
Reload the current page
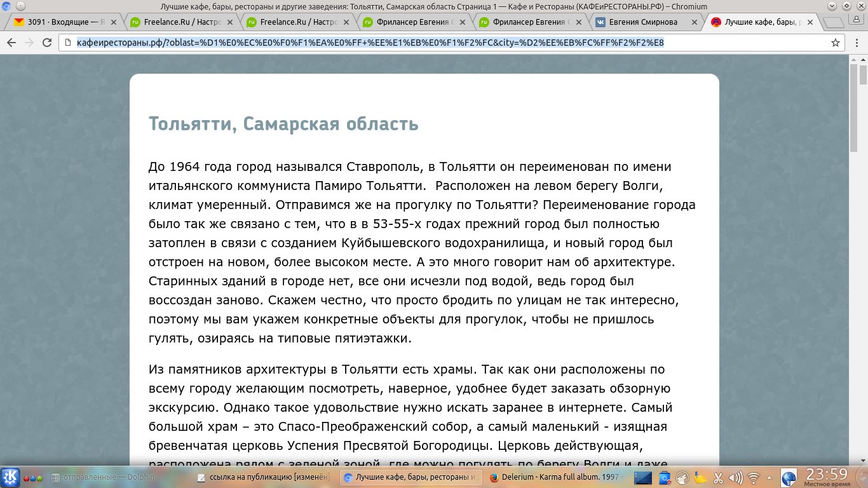coord(46,43)
